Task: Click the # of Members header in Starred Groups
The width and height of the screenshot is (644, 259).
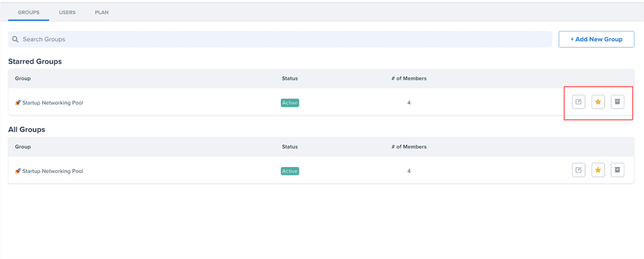Action: 409,78
